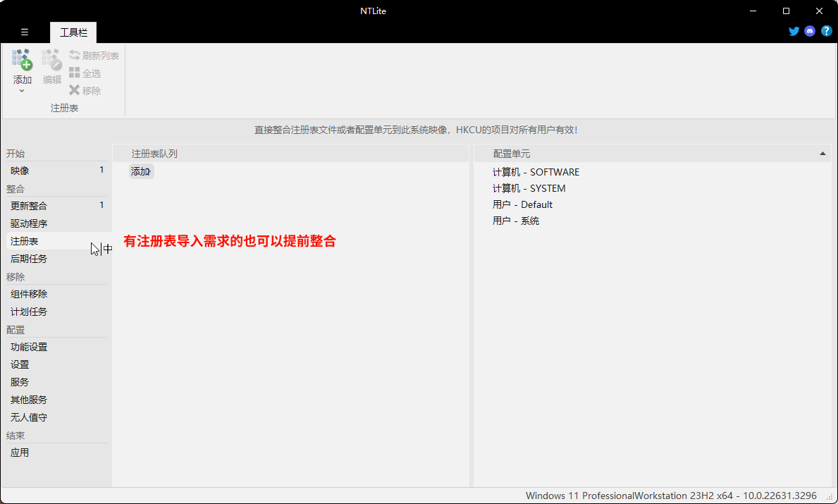Viewport: 838px width, 504px height.
Task: Click the 注册表队列 column header
Action: coord(291,154)
